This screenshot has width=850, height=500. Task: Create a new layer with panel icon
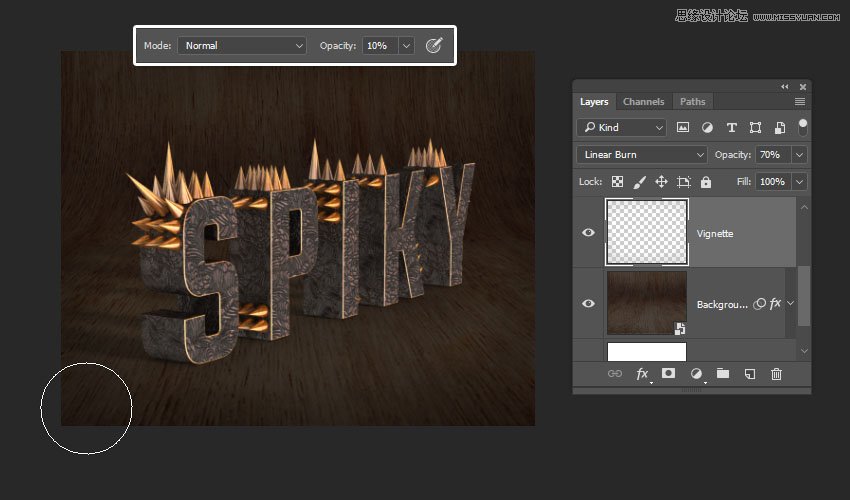[x=749, y=374]
